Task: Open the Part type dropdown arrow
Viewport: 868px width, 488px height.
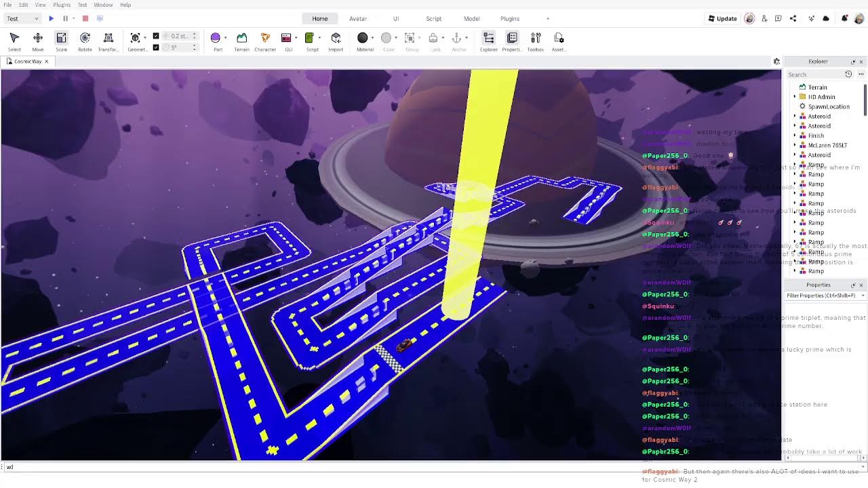Action: (225, 38)
